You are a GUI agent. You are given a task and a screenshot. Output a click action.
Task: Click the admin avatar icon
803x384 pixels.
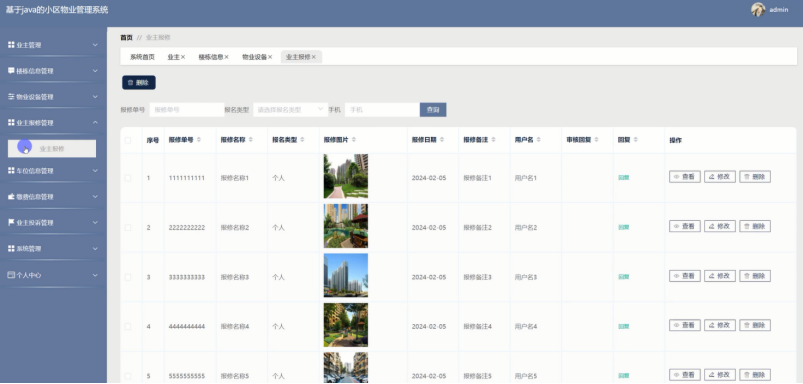pos(758,9)
